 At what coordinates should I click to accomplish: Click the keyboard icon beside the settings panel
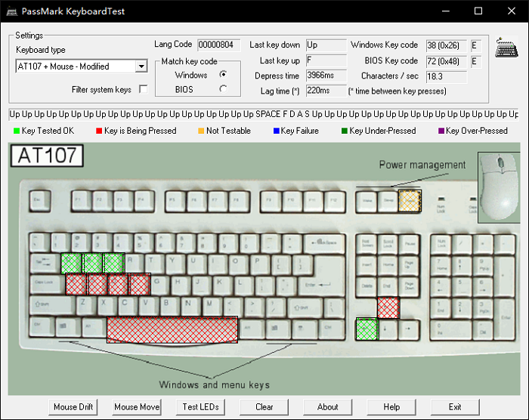[507, 48]
